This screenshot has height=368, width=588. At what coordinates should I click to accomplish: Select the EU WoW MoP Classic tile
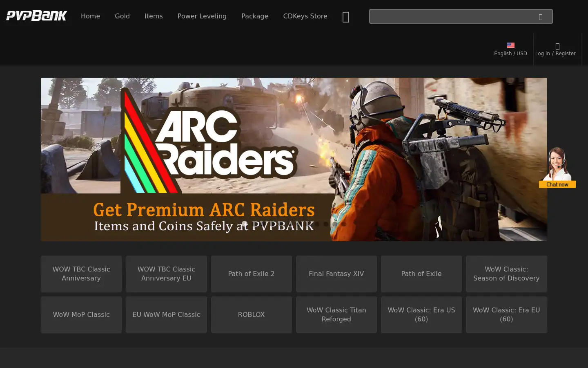click(x=166, y=315)
